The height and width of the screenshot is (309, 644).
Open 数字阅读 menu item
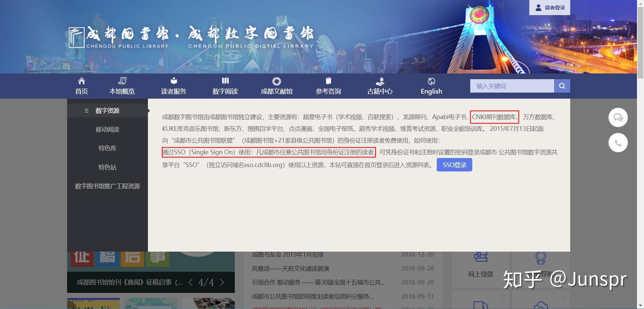[225, 91]
